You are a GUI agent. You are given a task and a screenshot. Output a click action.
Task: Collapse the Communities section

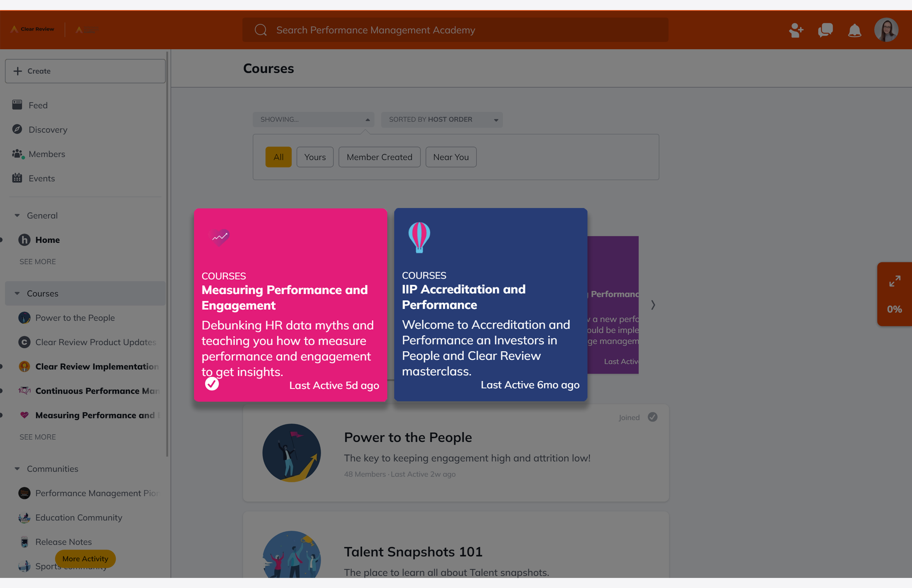pos(17,469)
